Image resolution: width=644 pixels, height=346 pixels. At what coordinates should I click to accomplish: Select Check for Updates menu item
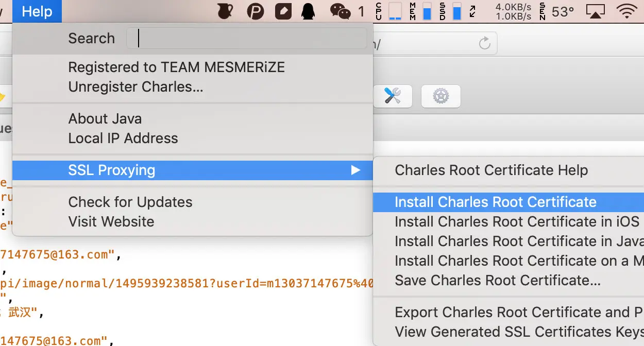pos(130,202)
